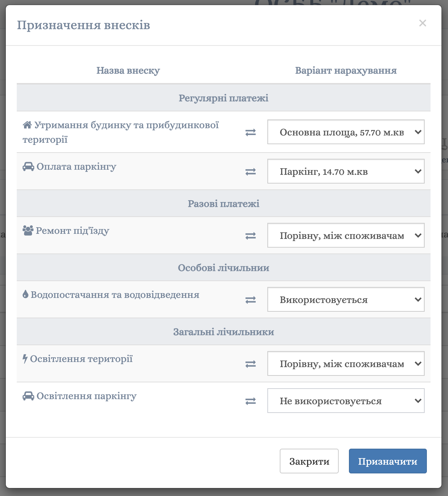Click the Водопостачання та водовідведення label
The image size is (448, 496).
[x=115, y=295]
